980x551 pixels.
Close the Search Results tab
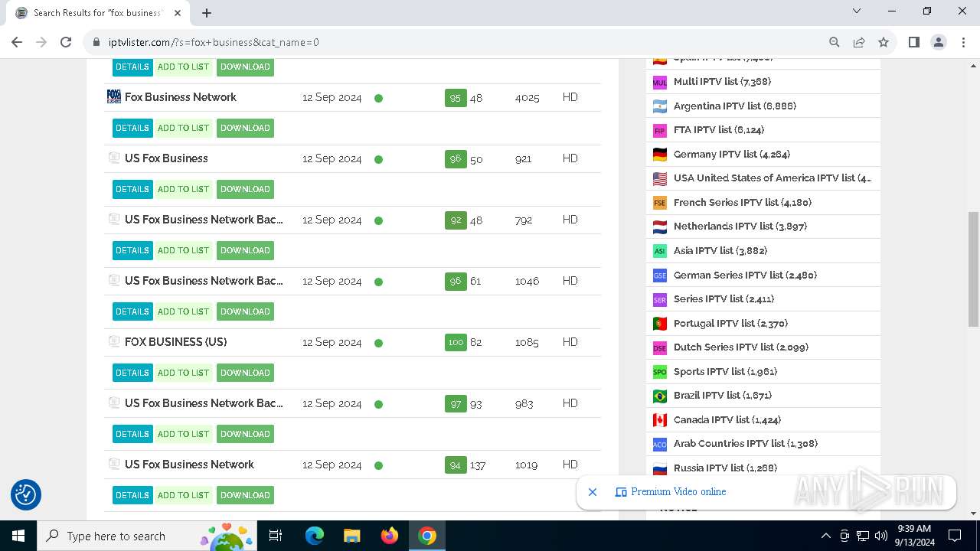pos(176,12)
